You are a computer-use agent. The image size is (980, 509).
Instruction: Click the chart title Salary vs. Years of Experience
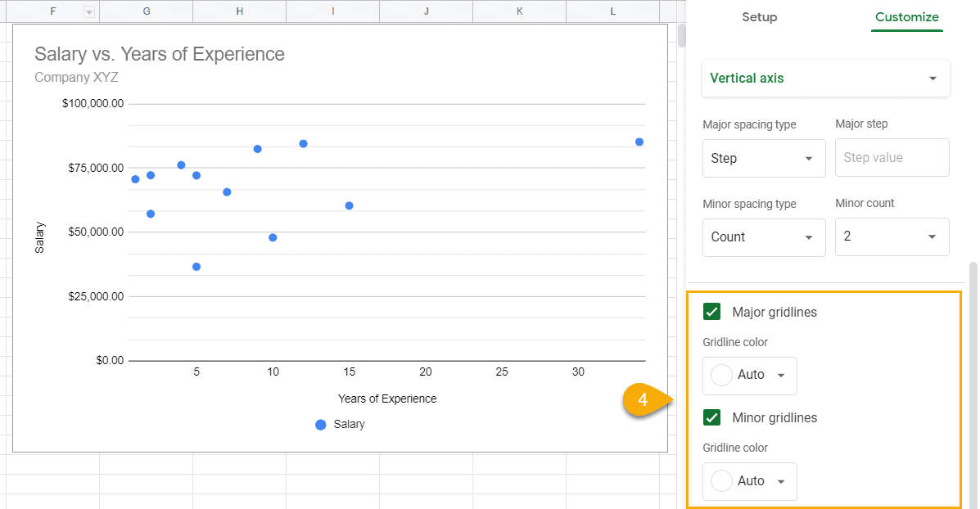point(159,54)
